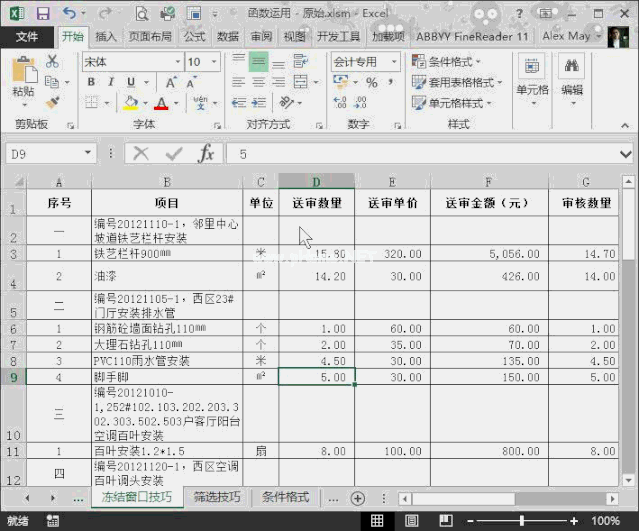Switch to the Data (数据) tab
This screenshot has height=531, width=639.
click(x=227, y=37)
